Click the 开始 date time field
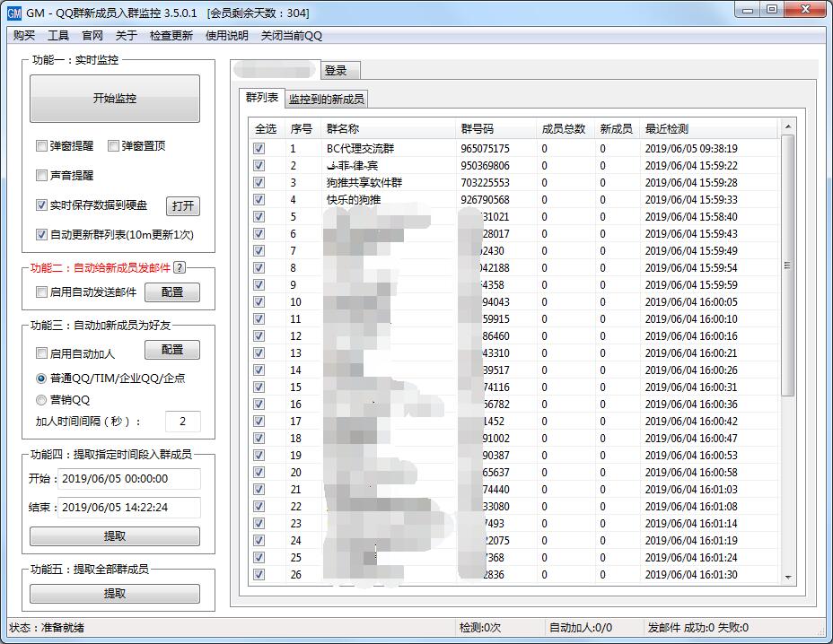 tap(129, 479)
